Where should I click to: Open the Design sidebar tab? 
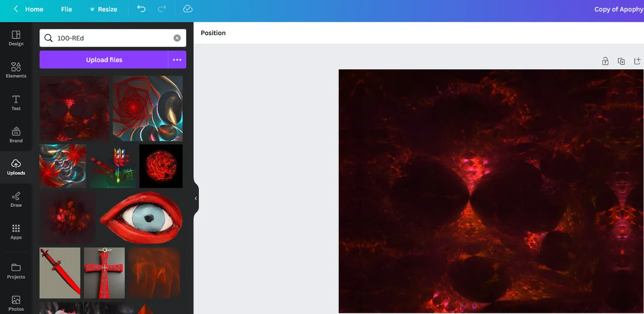pyautogui.click(x=16, y=38)
